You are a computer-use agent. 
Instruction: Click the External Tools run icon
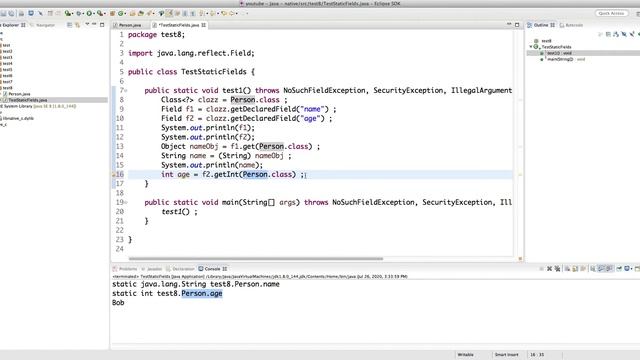pos(100,13)
